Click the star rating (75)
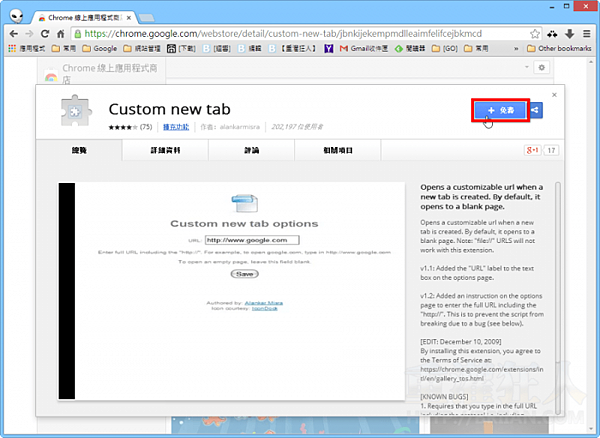Screen dimensions: 600x438 click(130, 127)
